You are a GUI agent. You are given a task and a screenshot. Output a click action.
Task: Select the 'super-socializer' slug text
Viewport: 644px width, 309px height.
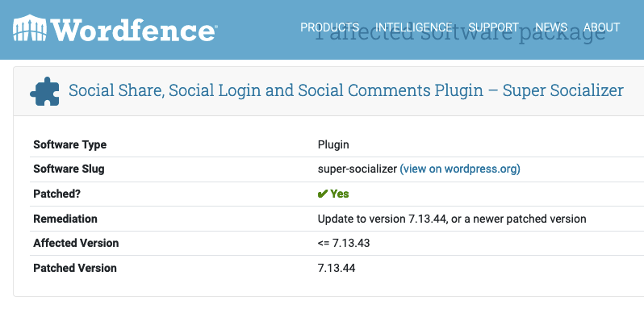(358, 169)
